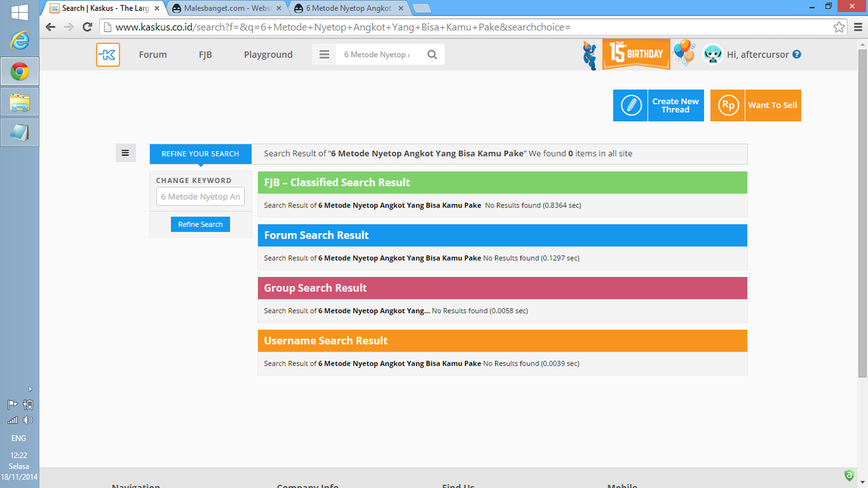The image size is (868, 488).
Task: Open the Playground menu
Action: coord(269,55)
